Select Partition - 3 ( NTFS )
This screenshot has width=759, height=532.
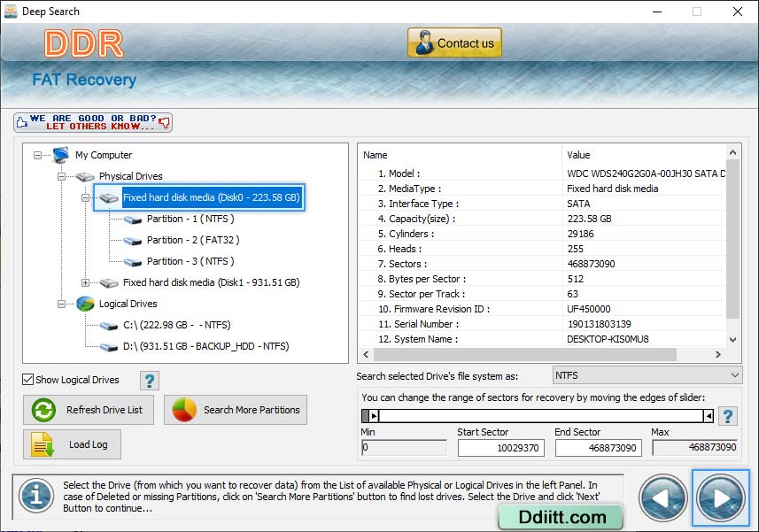(190, 261)
